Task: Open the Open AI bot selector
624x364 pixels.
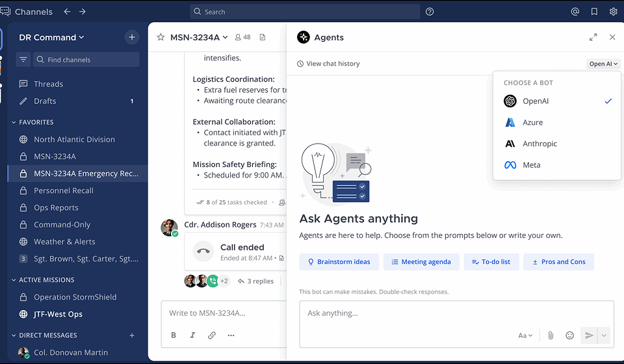Action: pyautogui.click(x=603, y=64)
